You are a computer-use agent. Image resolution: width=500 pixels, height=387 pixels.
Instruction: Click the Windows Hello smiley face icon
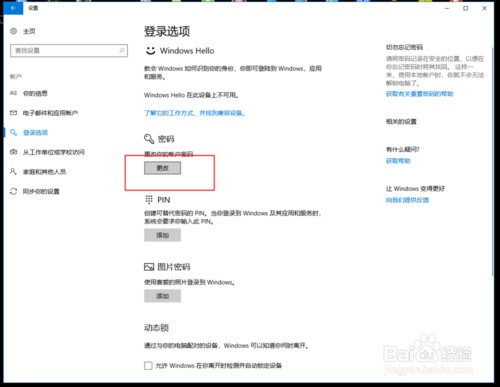[x=151, y=51]
